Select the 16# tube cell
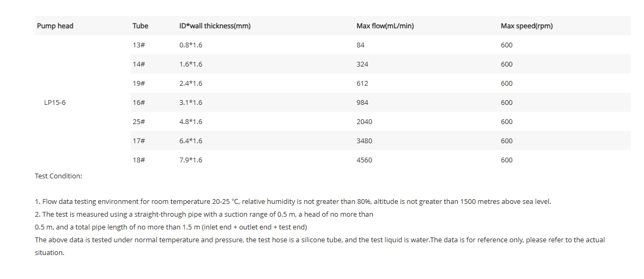The height and width of the screenshot is (279, 644). pyautogui.click(x=139, y=103)
